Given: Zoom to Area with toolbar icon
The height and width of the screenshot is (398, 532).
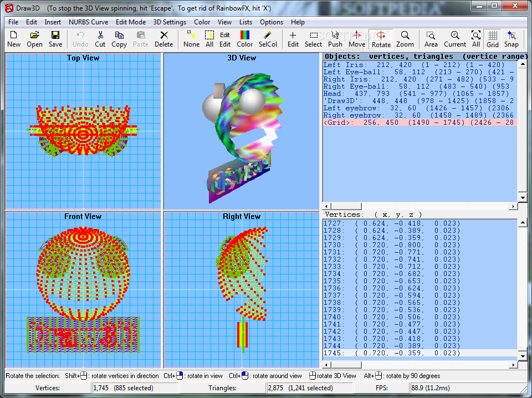Looking at the screenshot, I should [x=431, y=39].
